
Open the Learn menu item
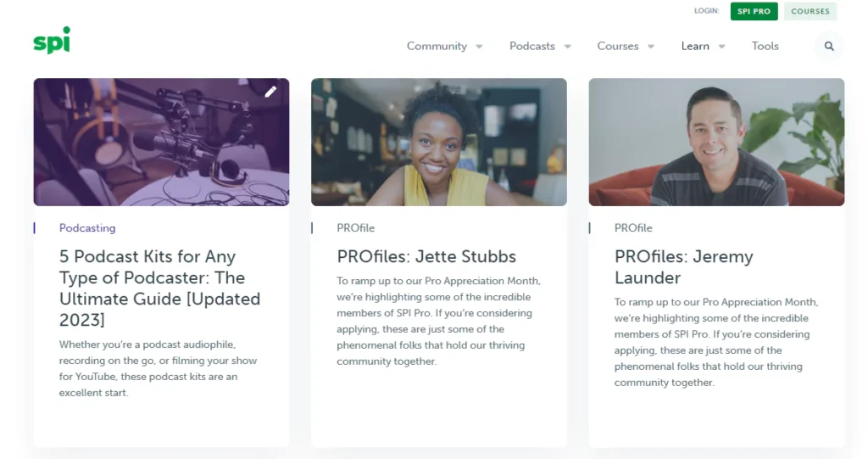695,46
